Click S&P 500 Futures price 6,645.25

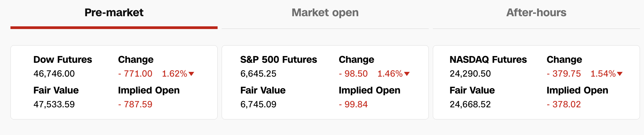258,74
